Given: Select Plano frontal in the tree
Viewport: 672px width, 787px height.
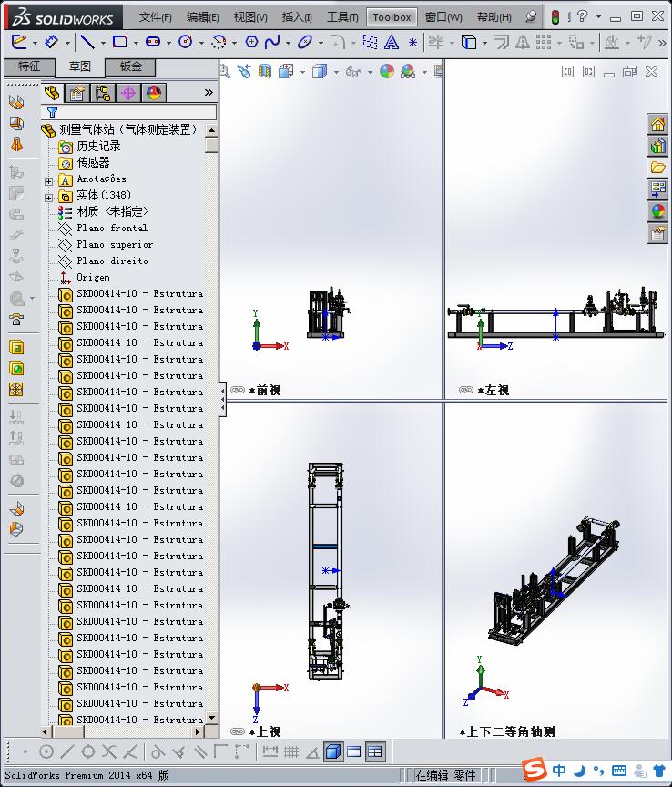Looking at the screenshot, I should (112, 228).
